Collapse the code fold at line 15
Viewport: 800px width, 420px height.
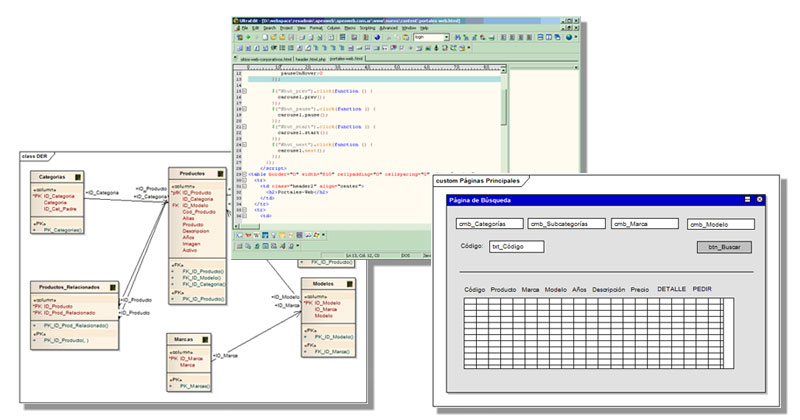point(244,91)
